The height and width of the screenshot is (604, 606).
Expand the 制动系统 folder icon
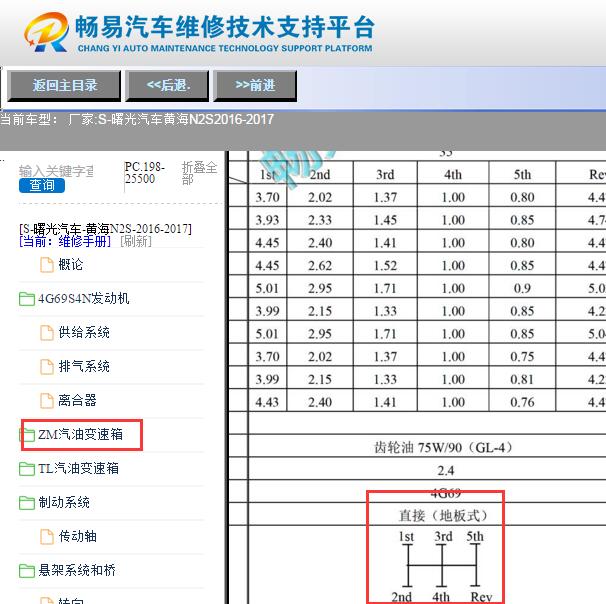click(27, 503)
